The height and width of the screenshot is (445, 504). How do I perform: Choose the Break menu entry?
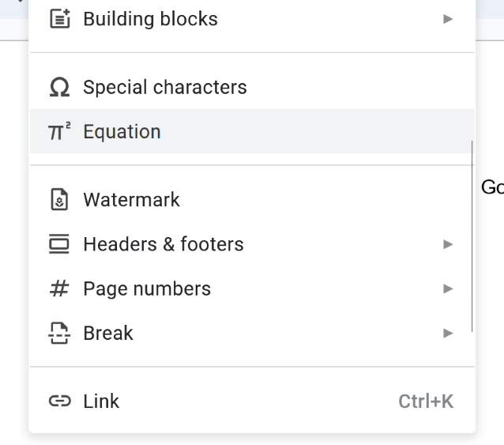(x=108, y=334)
